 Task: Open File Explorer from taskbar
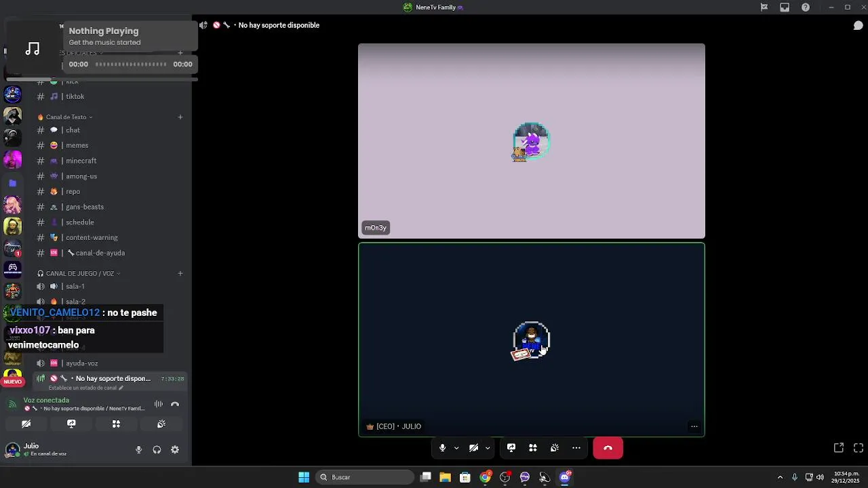point(445,477)
